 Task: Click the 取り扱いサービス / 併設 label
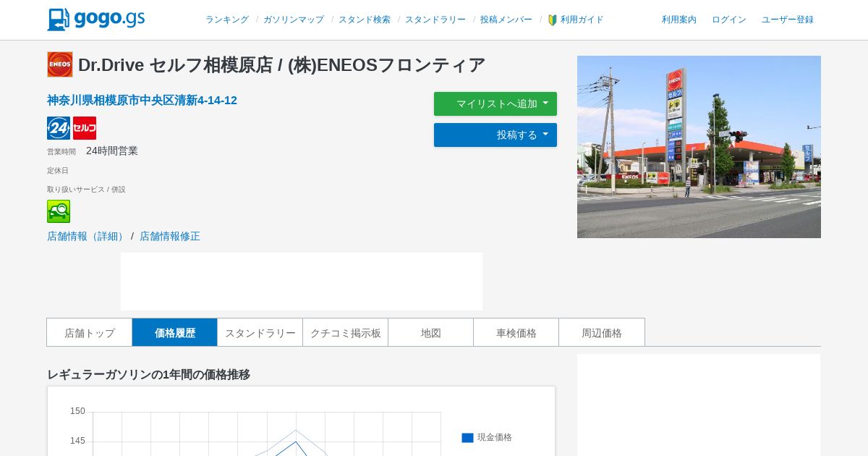pyautogui.click(x=86, y=189)
